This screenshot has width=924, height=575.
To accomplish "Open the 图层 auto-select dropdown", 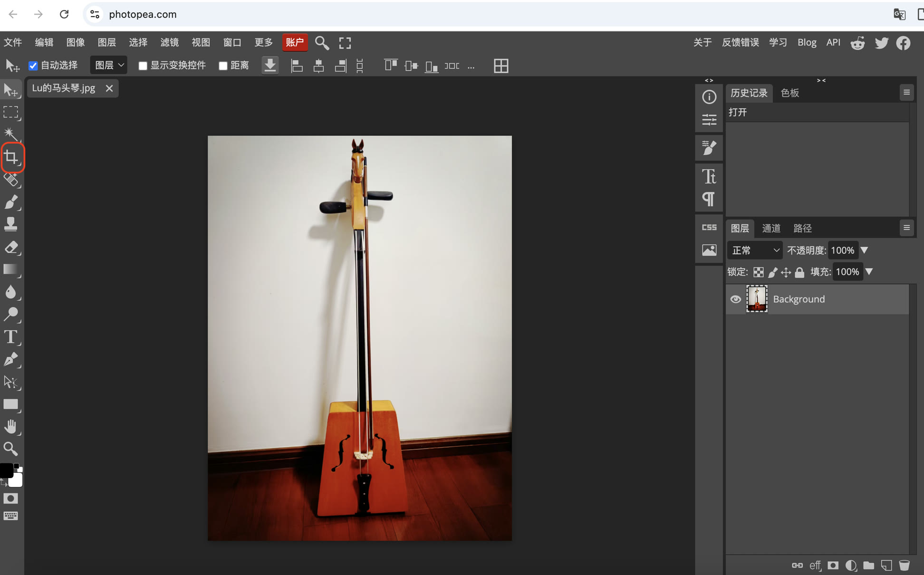I will 108,65.
